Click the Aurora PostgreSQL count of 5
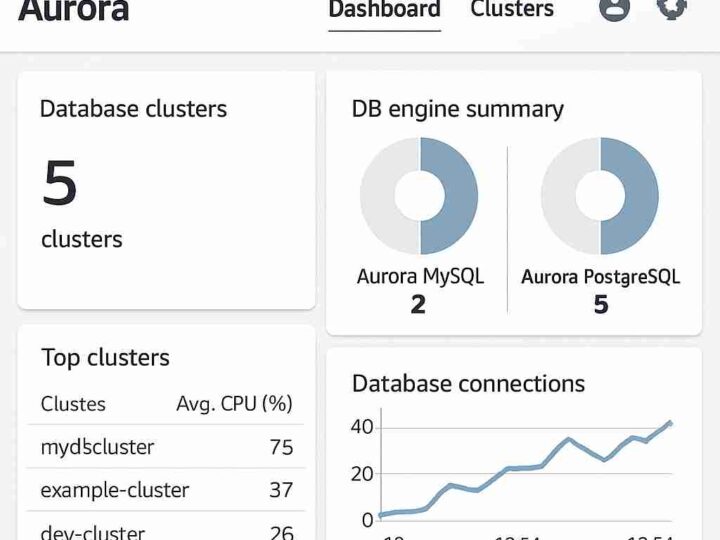Viewport: 720px width, 540px height. click(600, 304)
